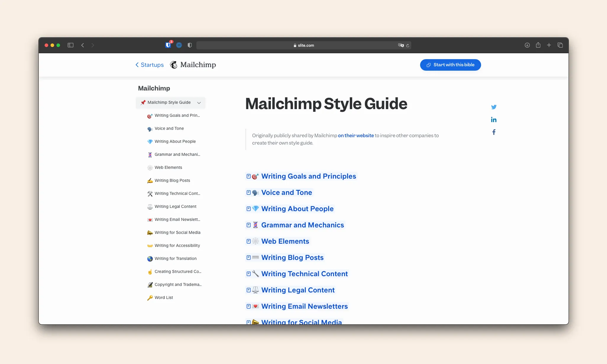
Task: Show the tab overview
Action: (x=560, y=45)
